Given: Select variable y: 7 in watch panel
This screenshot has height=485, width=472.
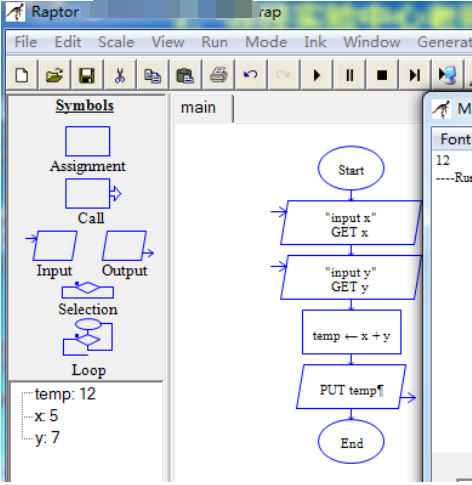Looking at the screenshot, I should click(x=47, y=438).
